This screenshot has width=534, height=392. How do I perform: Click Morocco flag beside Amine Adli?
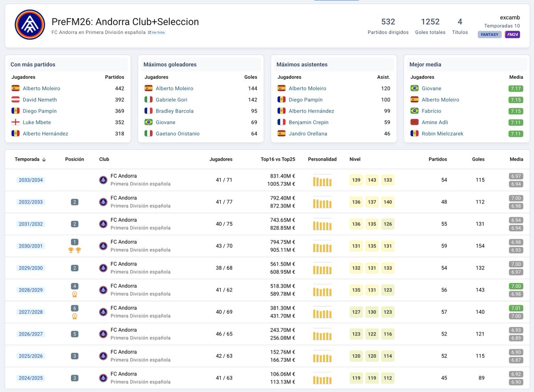point(415,122)
